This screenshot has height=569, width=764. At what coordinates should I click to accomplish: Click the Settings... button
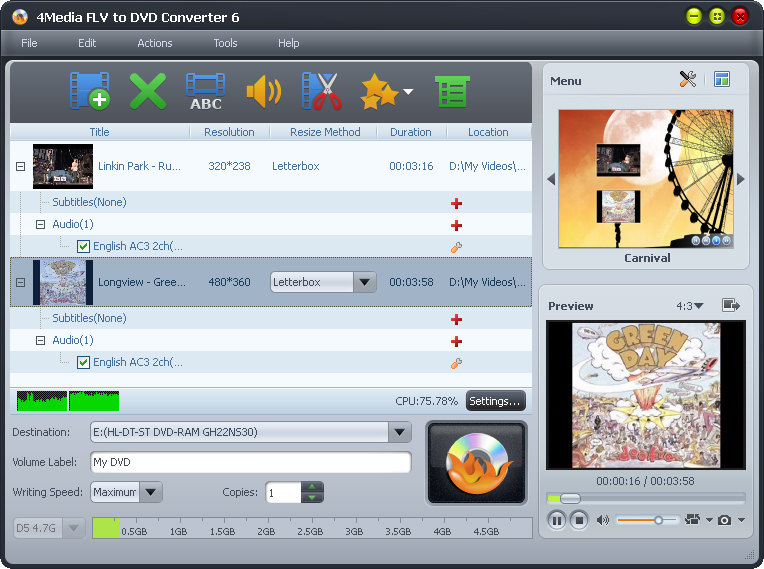coord(495,401)
